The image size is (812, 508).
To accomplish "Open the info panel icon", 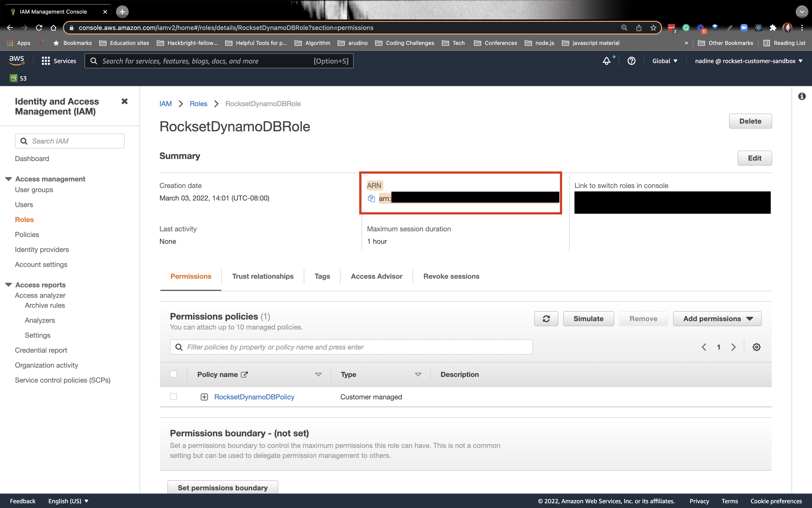I will [x=802, y=96].
